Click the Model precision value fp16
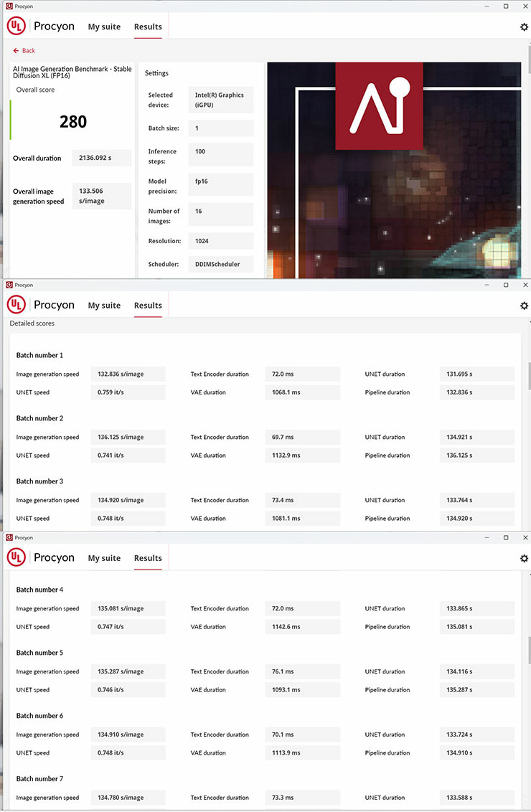 coord(221,184)
